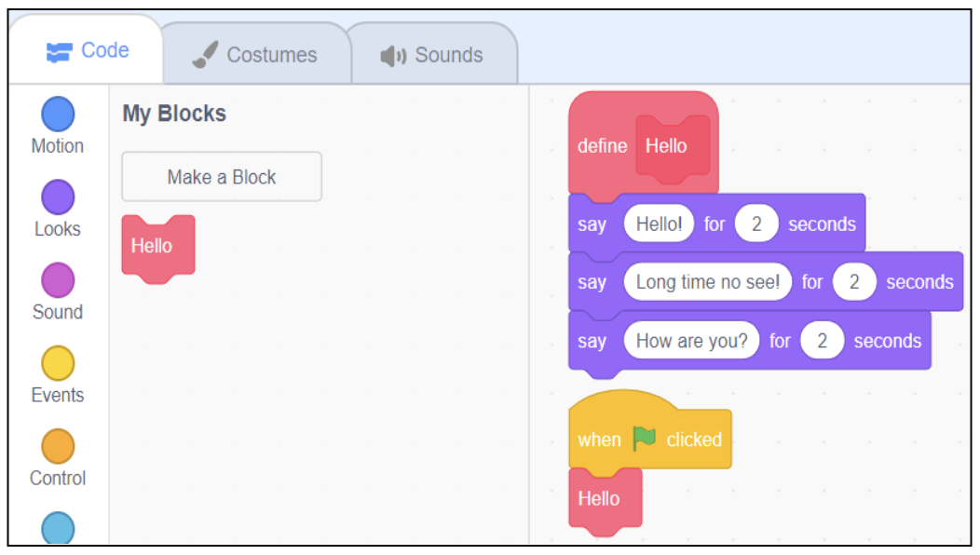Viewport: 980px width, 555px height.
Task: Select the Control category circle
Action: [x=58, y=446]
